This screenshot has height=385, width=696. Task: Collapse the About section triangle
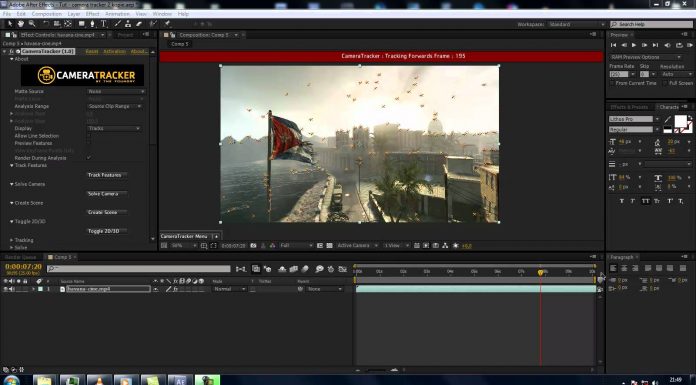tap(12, 59)
